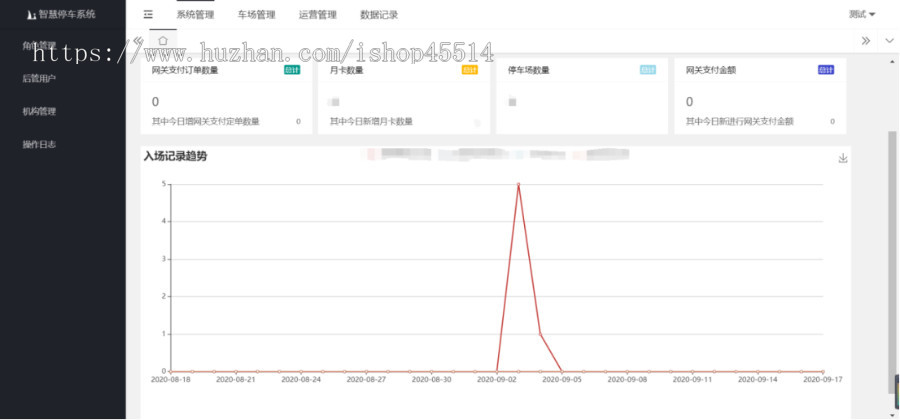Select the 月卡数量 card title

(347, 71)
